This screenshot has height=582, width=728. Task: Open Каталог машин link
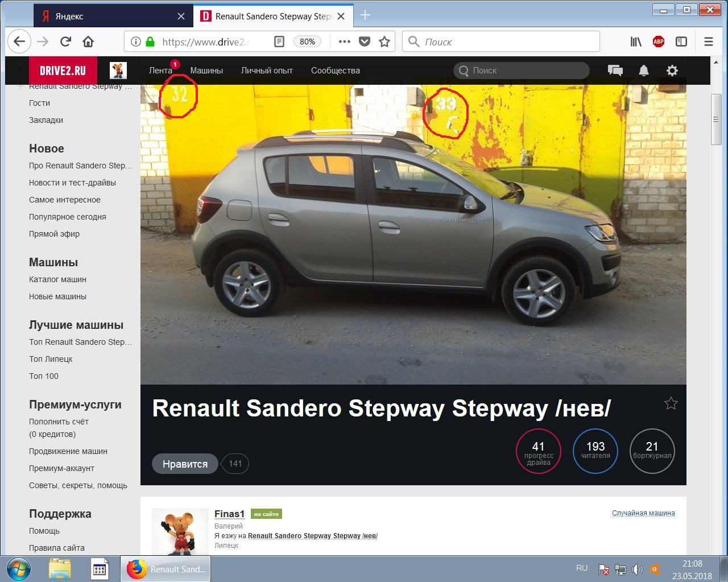(x=57, y=279)
